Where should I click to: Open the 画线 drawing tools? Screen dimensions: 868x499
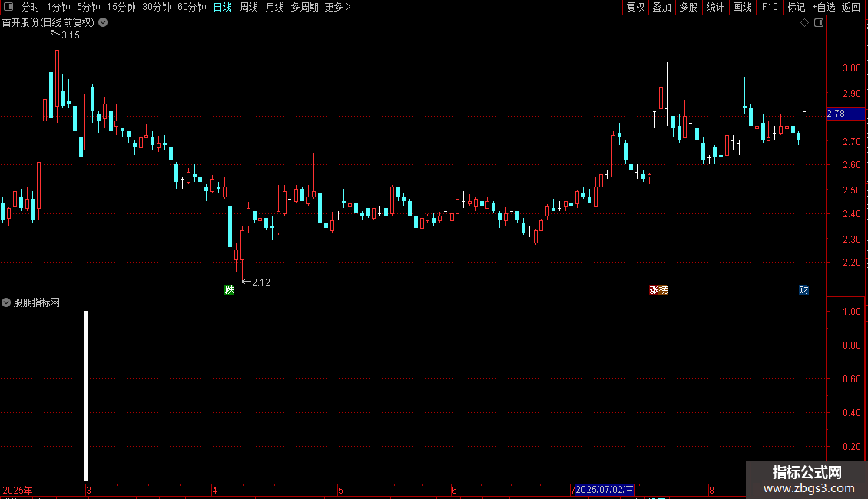click(742, 7)
